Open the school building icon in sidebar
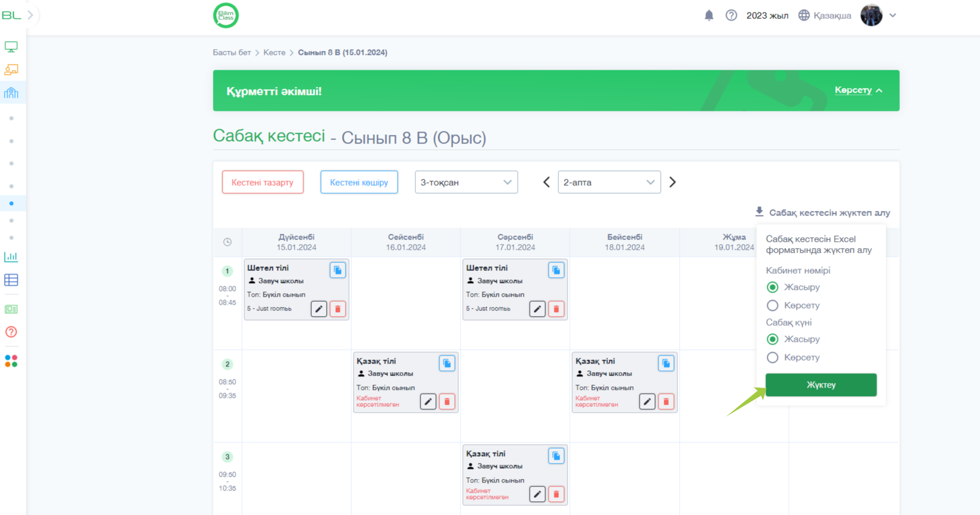This screenshot has width=980, height=515. [x=11, y=93]
